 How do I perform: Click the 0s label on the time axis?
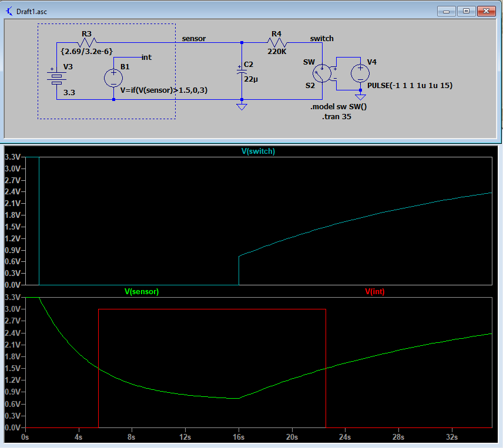(x=25, y=437)
